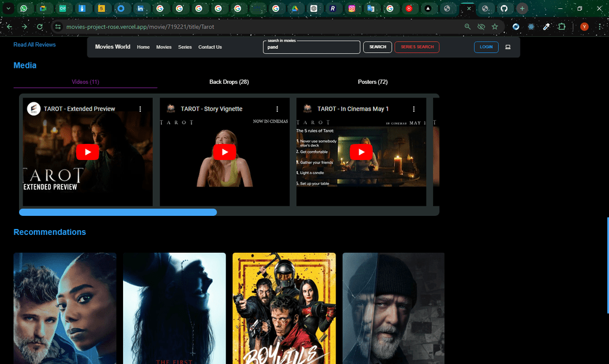
Task: Open more options for Story Vignette video
Action: pyautogui.click(x=277, y=109)
